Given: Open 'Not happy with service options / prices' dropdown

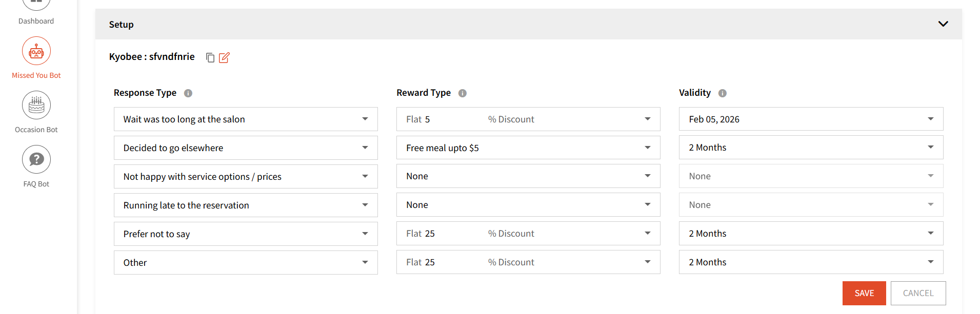Looking at the screenshot, I should coord(246,176).
